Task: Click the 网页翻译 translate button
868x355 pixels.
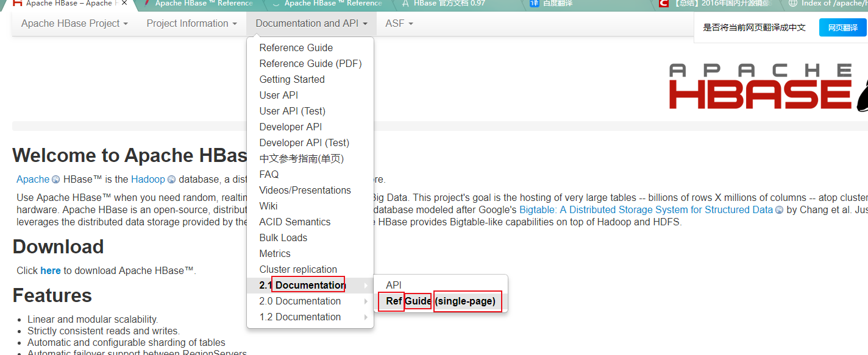Action: [x=843, y=27]
